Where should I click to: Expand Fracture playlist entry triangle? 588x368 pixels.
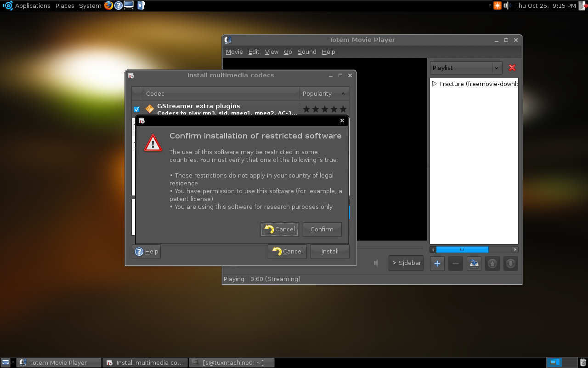[435, 84]
